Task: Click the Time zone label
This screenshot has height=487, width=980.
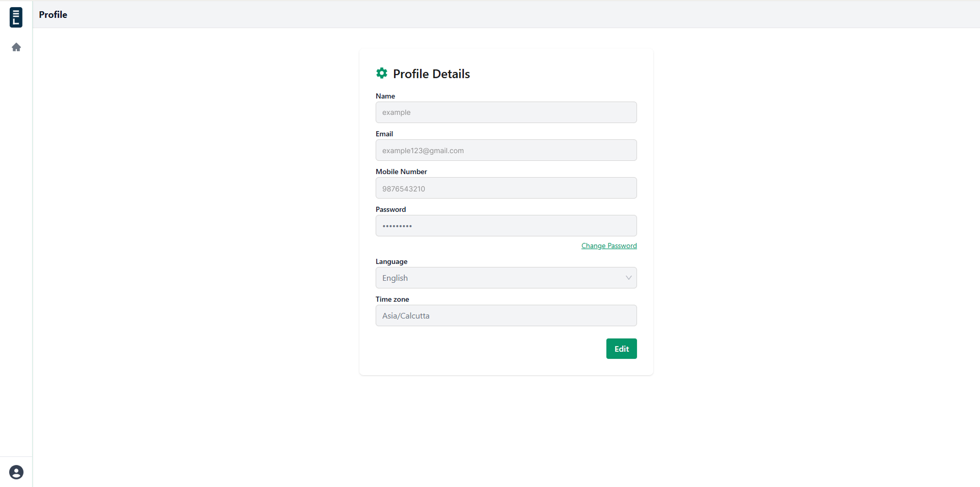Action: [x=392, y=299]
